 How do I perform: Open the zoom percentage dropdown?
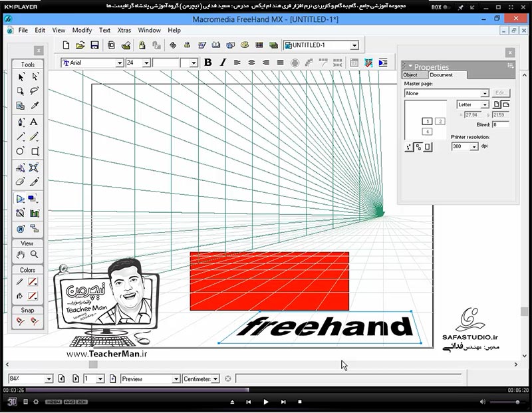pos(49,379)
